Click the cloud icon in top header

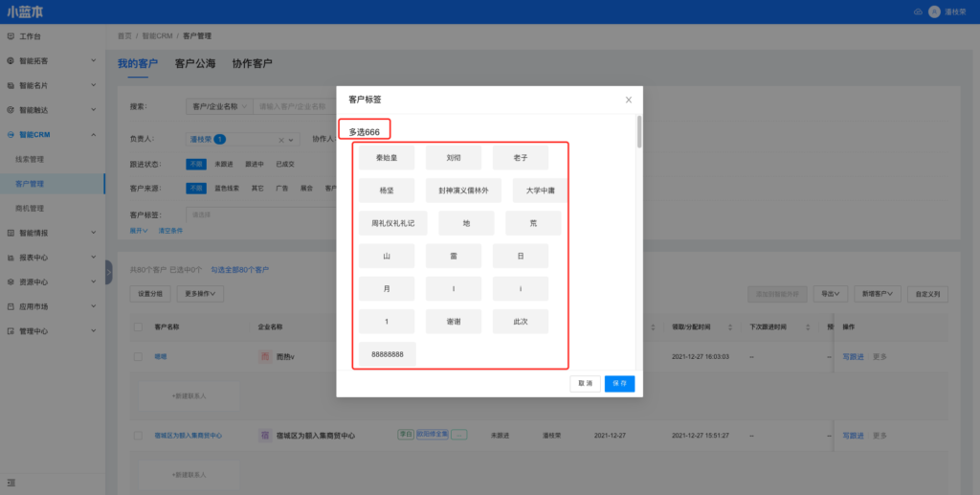918,11
